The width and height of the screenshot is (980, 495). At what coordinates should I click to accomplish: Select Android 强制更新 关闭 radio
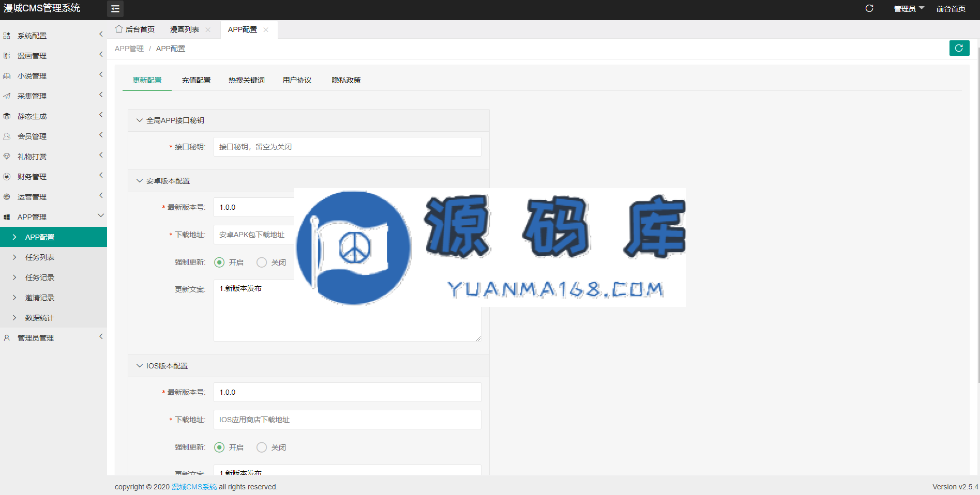[x=262, y=262]
